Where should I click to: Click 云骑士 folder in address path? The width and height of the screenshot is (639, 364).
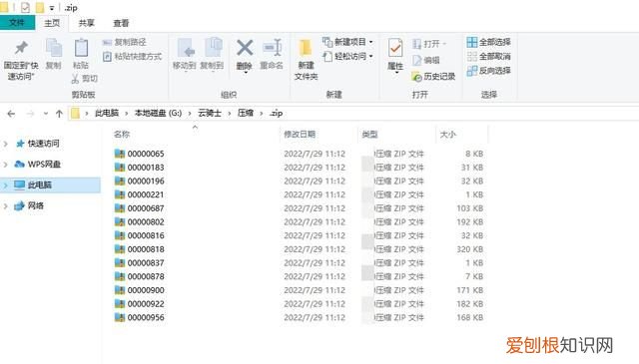click(209, 114)
